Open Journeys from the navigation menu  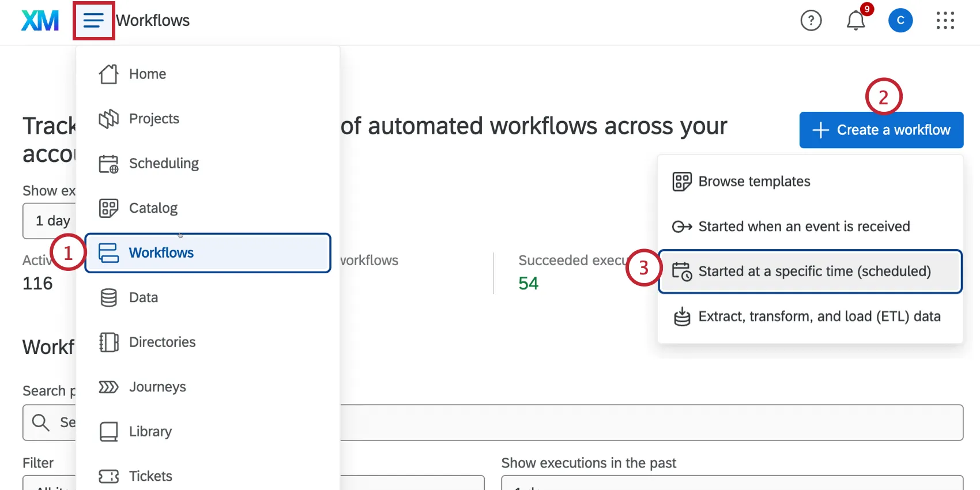pos(157,387)
